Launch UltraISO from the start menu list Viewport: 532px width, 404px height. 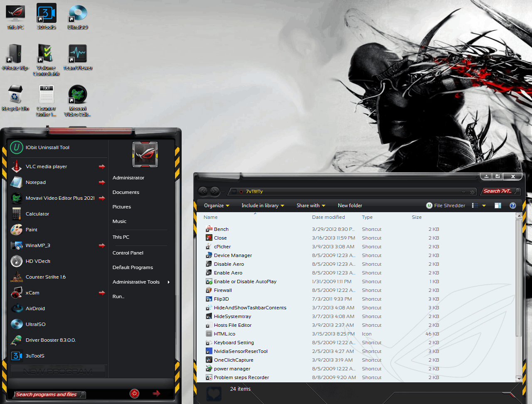click(x=58, y=324)
